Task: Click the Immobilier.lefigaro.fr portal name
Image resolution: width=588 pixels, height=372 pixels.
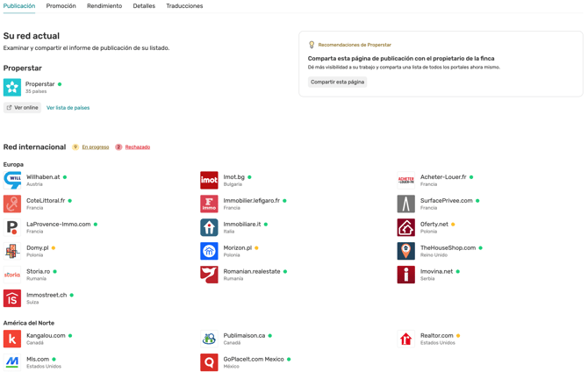Action: pos(252,201)
